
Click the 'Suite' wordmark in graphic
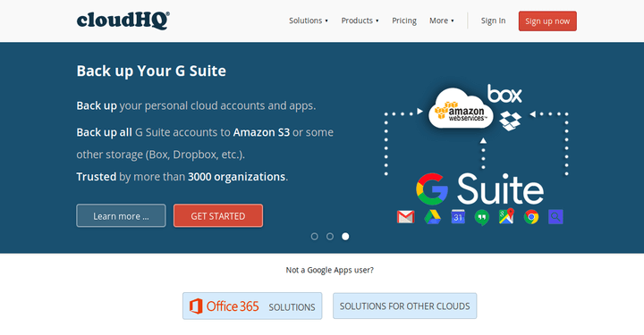[500, 189]
